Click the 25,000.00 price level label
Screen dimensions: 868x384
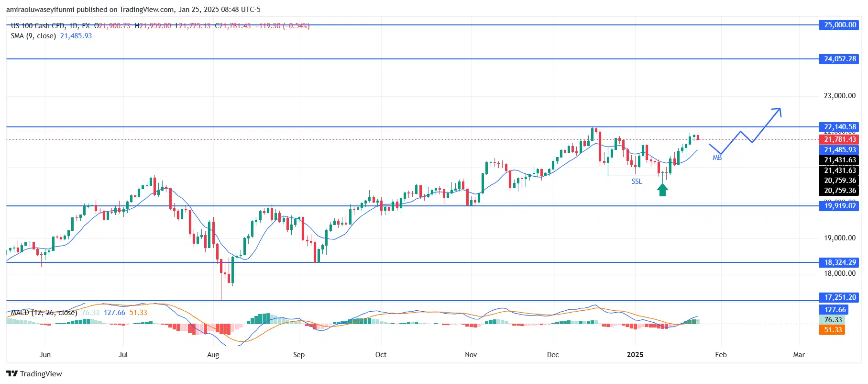[840, 25]
